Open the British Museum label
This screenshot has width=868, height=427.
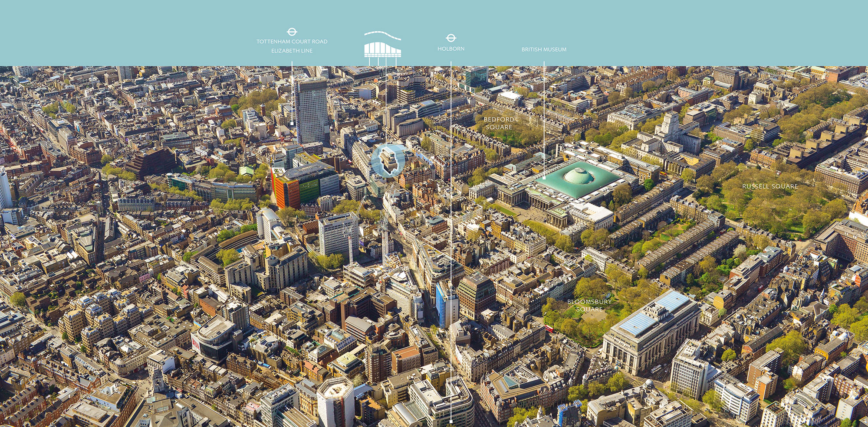(x=544, y=49)
